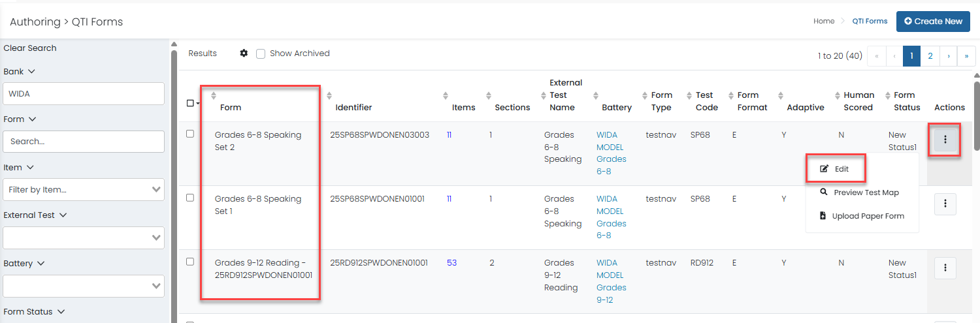
Task: Choose Edit from the actions menu
Action: [x=835, y=169]
